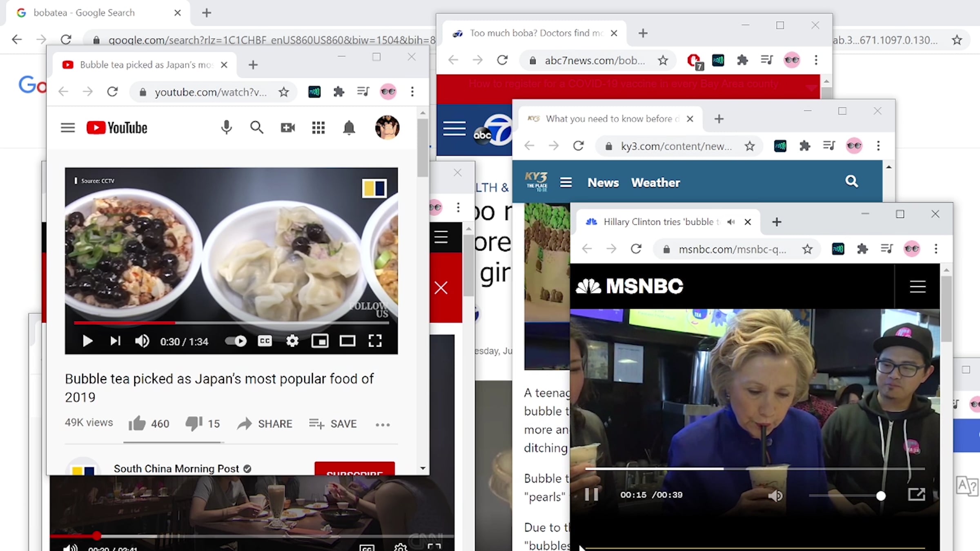Viewport: 980px width, 551px height.
Task: Bookmark the msnbc.com page
Action: [x=807, y=249]
